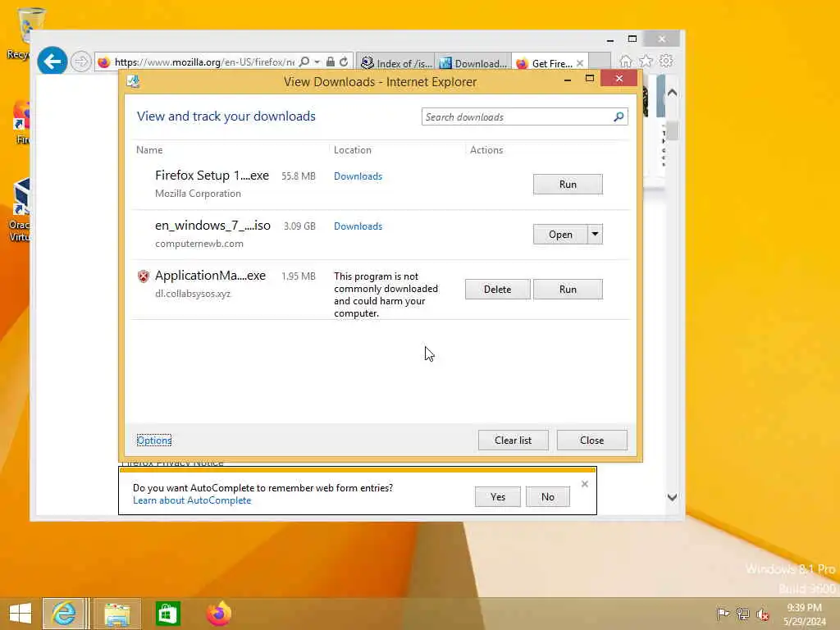Expand the Open button dropdown arrow

pos(595,234)
